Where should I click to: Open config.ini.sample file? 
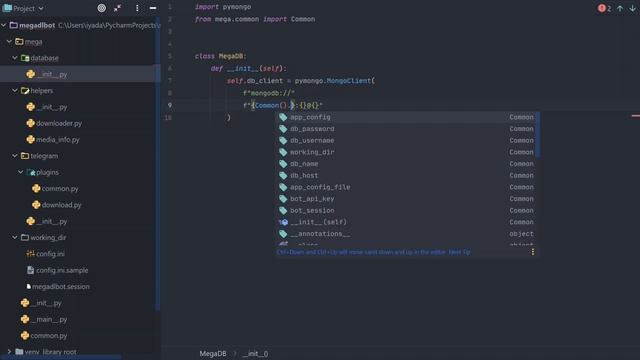point(62,270)
